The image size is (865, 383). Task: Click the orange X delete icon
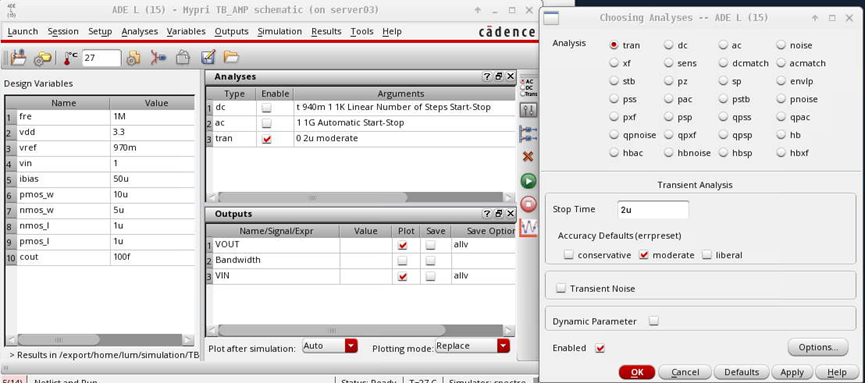[x=528, y=157]
